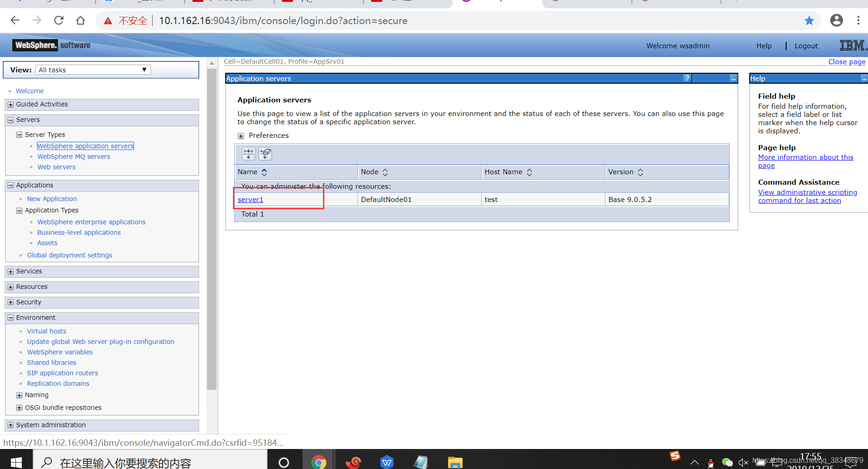Open Global deployment settings
The width and height of the screenshot is (868, 469).
pos(70,255)
